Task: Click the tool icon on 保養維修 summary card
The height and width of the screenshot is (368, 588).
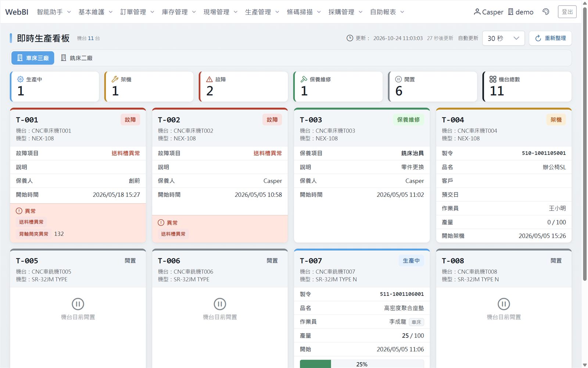Action: click(304, 79)
